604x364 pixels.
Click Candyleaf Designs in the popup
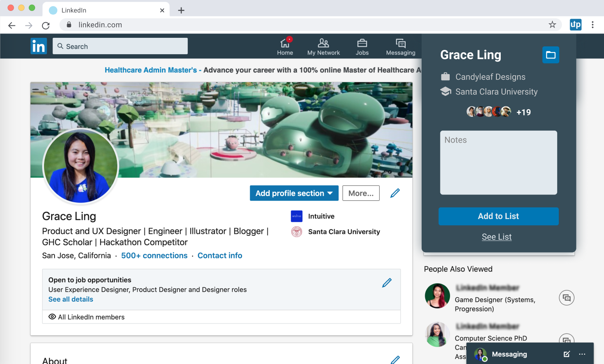490,77
